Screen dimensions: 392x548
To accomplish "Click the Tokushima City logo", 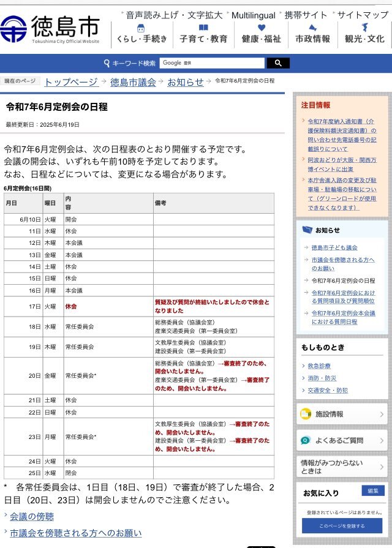I will coord(50,29).
